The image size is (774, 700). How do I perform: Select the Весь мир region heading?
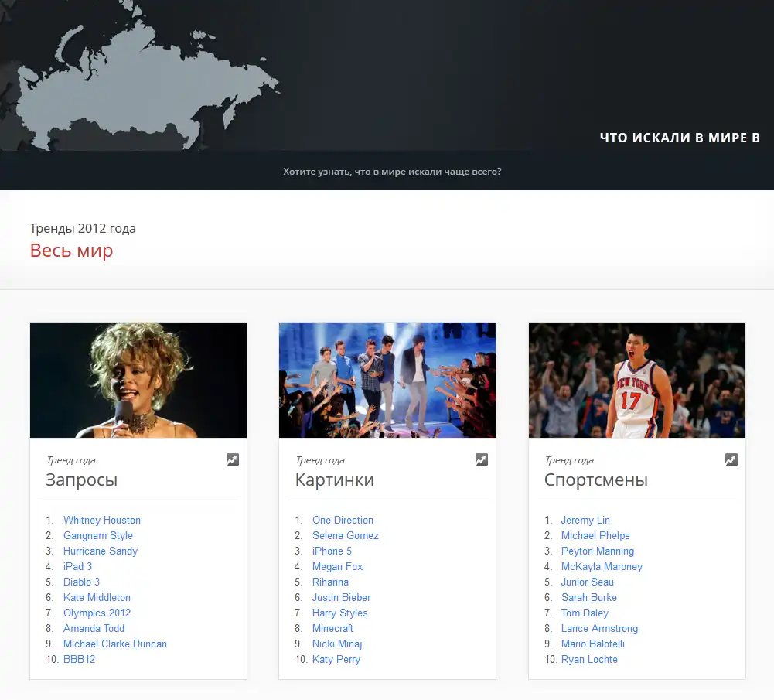71,251
